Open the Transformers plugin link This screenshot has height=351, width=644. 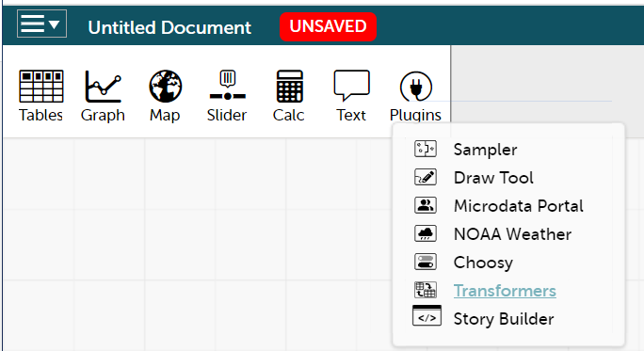click(x=505, y=291)
